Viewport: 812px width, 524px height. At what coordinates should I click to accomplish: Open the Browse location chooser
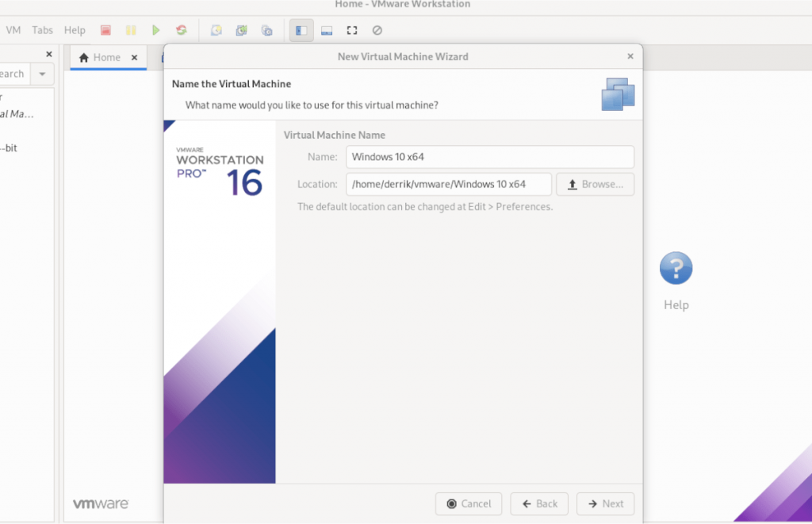[x=595, y=184]
